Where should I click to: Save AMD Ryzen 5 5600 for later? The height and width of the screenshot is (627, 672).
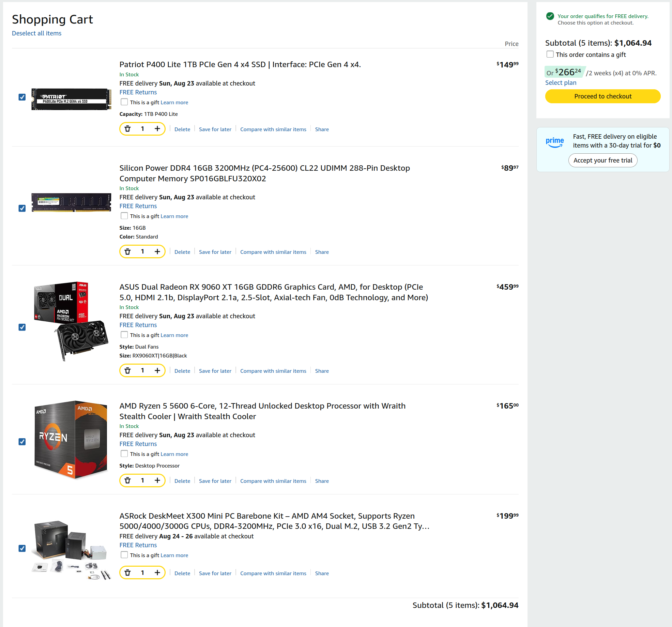coord(215,481)
